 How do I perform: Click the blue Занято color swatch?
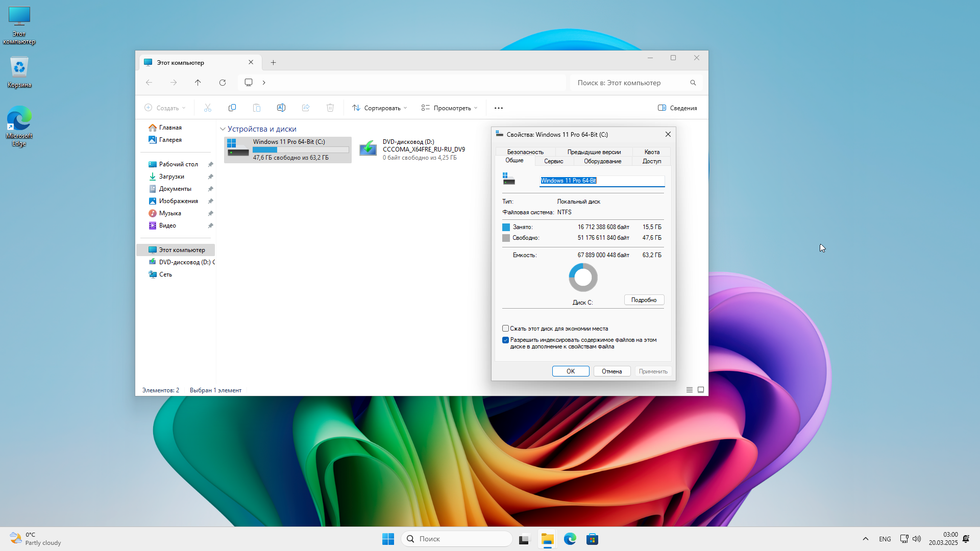(x=506, y=227)
